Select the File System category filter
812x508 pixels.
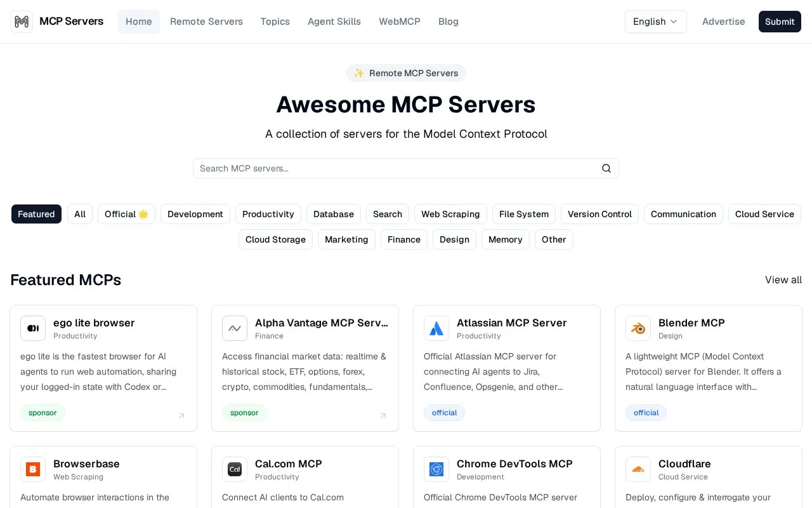click(x=524, y=214)
